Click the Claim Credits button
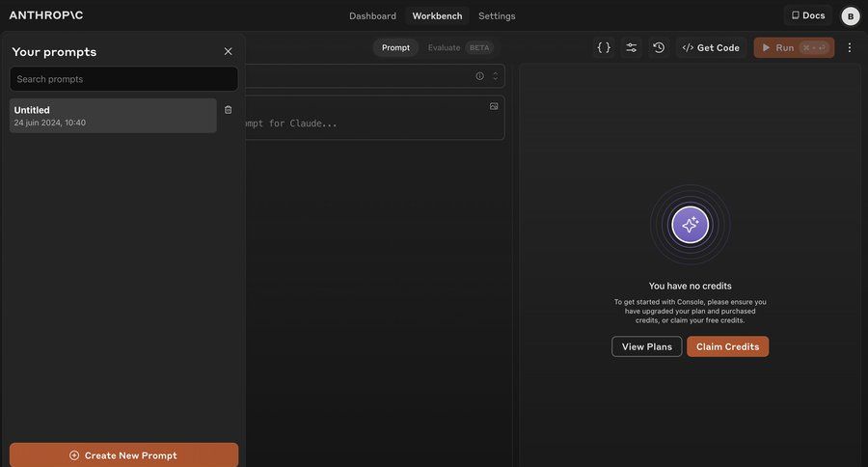Image resolution: width=868 pixels, height=467 pixels. (727, 346)
